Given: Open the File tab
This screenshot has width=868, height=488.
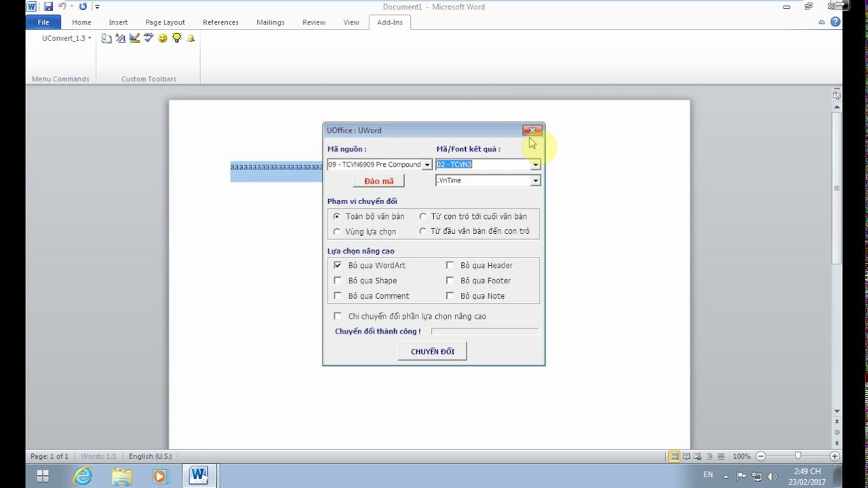Looking at the screenshot, I should [x=43, y=22].
